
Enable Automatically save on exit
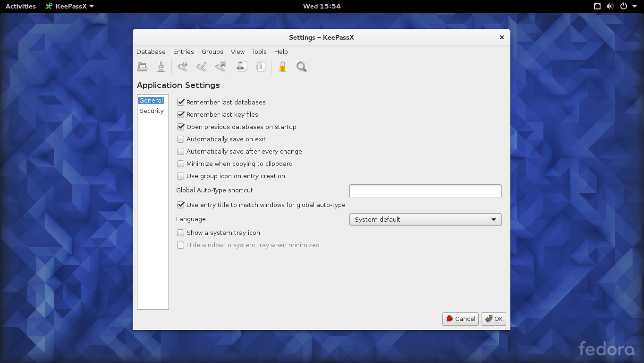point(180,139)
